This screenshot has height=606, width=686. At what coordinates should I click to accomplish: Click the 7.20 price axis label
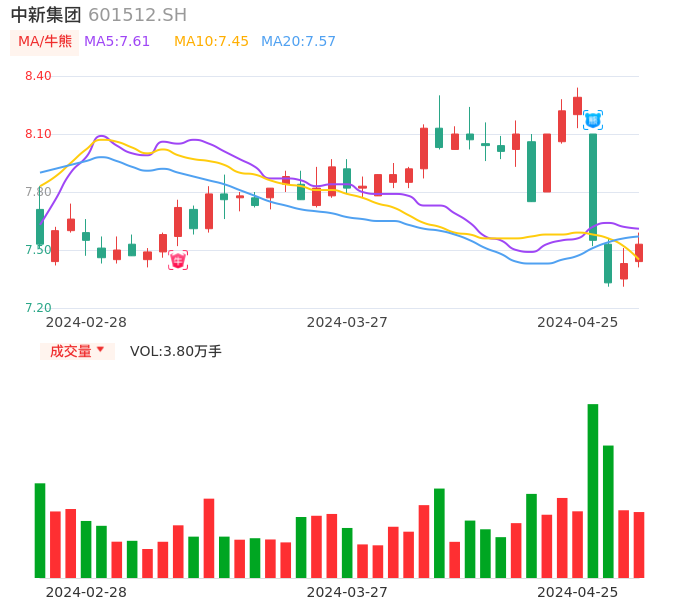tap(38, 308)
